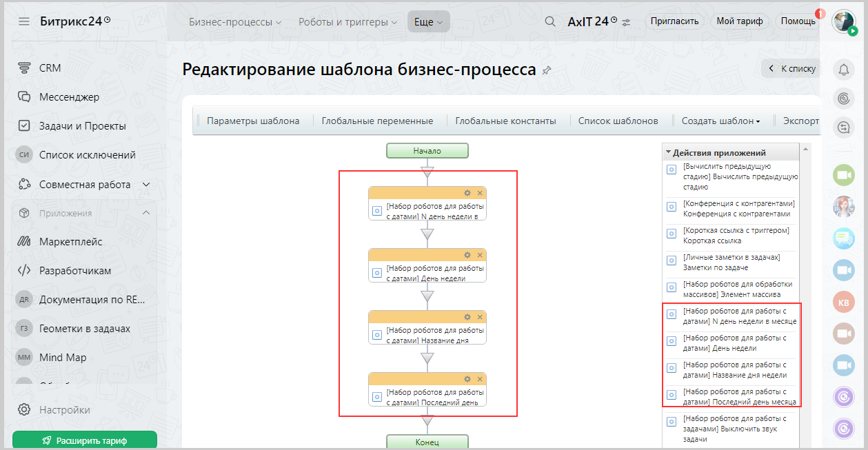
Task: Open the sync arrows icon in right panel
Action: click(x=843, y=127)
